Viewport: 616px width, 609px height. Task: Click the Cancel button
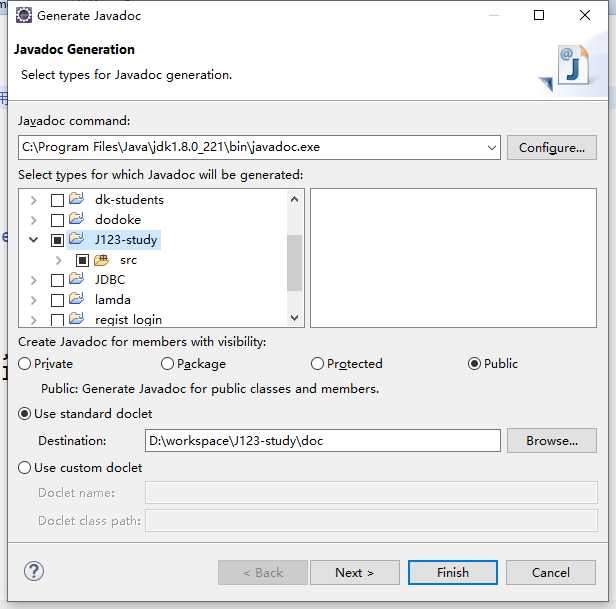551,572
